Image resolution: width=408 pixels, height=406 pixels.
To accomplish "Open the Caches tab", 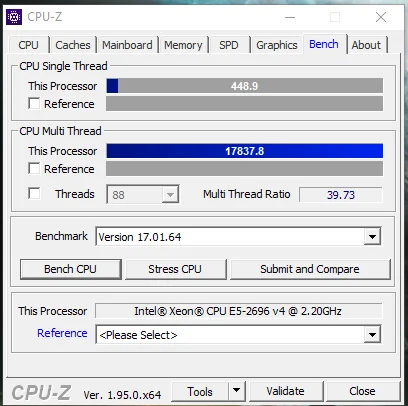I will click(73, 45).
